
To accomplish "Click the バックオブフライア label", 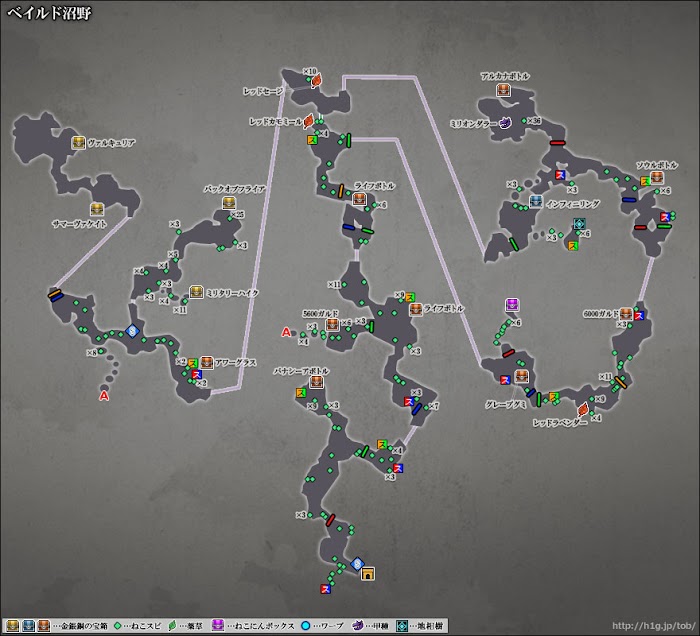I will (x=235, y=189).
